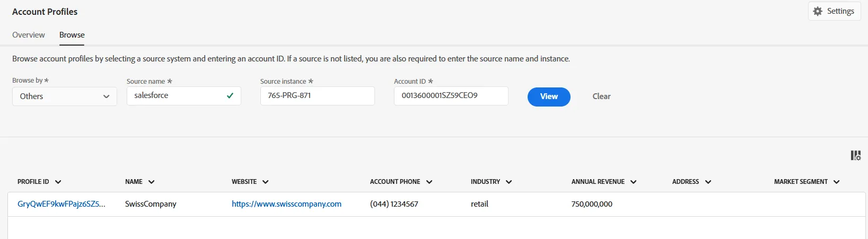The height and width of the screenshot is (239, 868).
Task: Open the Browse by dropdown
Action: [65, 96]
